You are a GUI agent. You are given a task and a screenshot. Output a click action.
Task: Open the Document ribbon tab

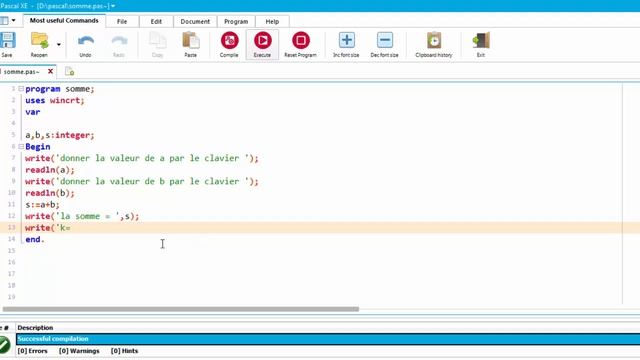coord(195,22)
